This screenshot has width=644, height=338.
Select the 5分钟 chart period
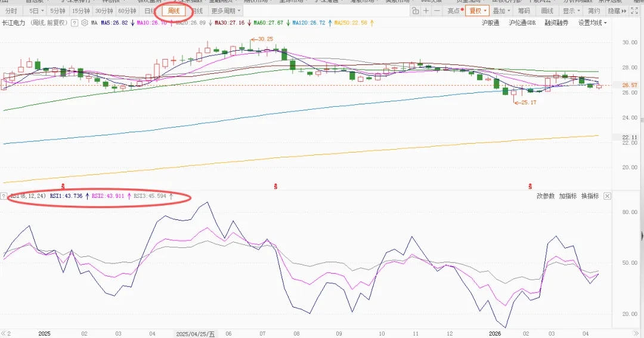pos(57,11)
